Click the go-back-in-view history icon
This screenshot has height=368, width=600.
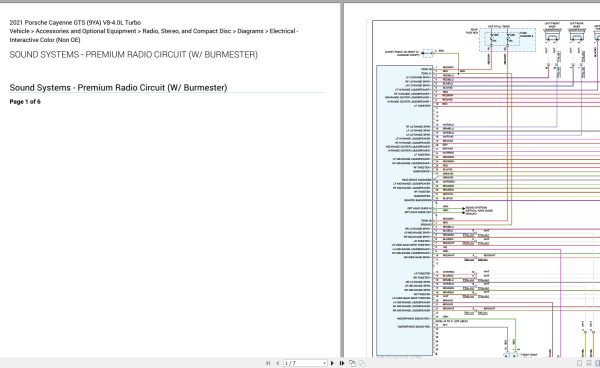[352, 363]
